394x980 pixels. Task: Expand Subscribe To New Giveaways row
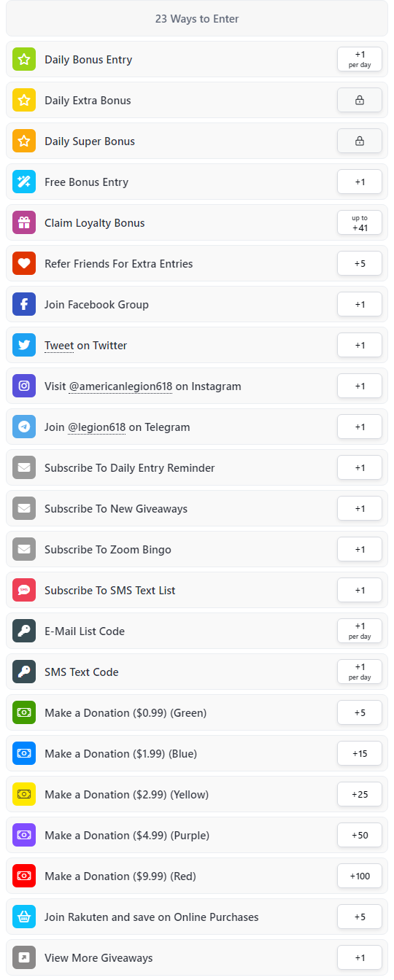click(197, 508)
